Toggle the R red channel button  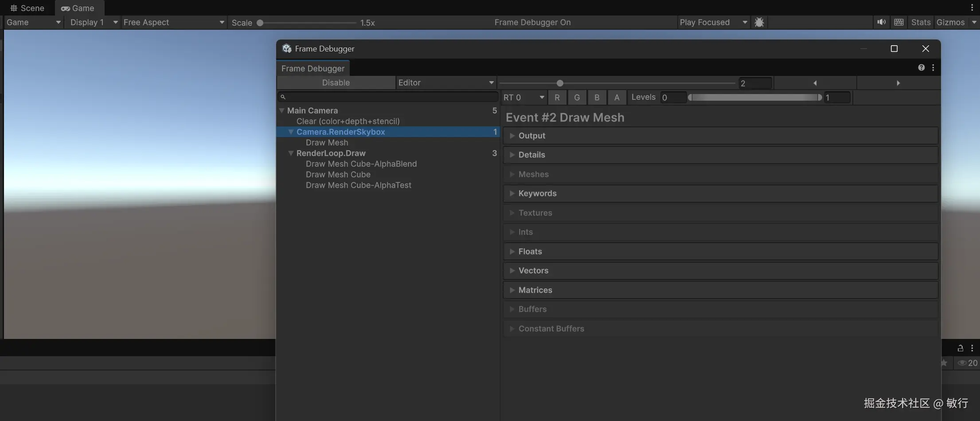pos(557,98)
